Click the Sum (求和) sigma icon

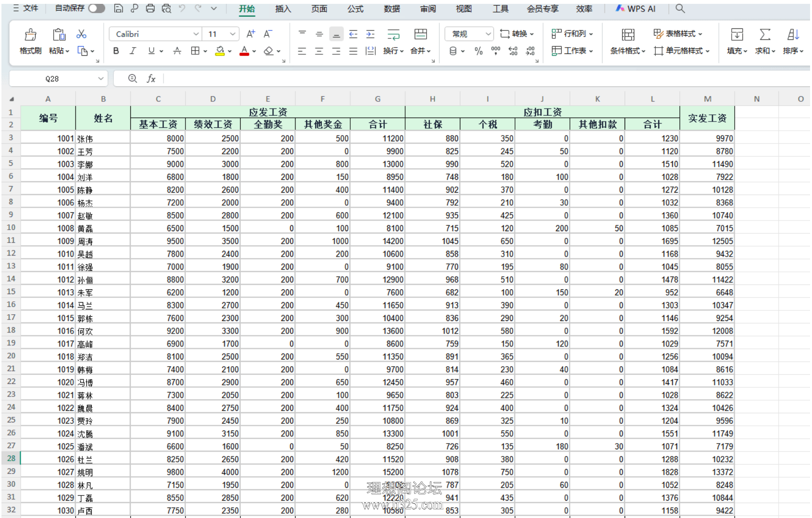point(765,35)
